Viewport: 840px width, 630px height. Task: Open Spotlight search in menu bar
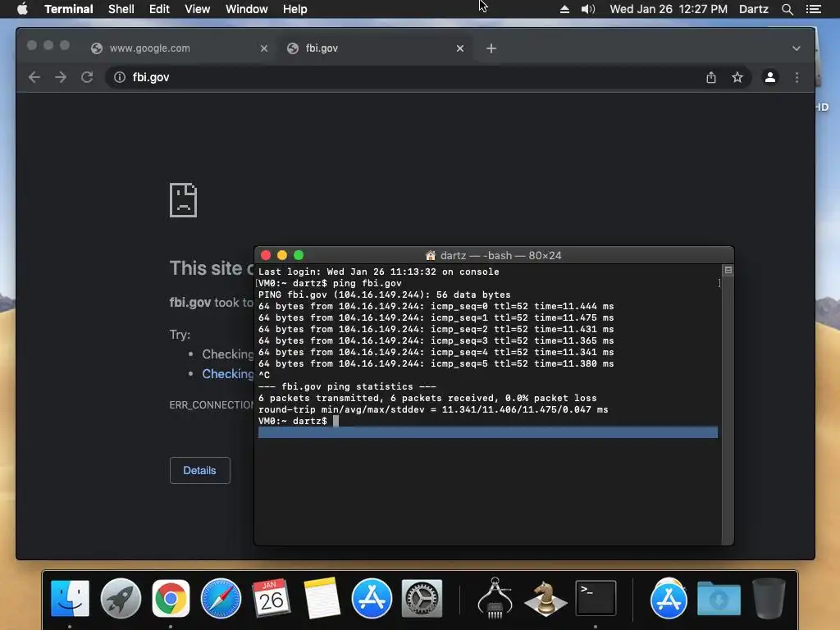pyautogui.click(x=787, y=9)
